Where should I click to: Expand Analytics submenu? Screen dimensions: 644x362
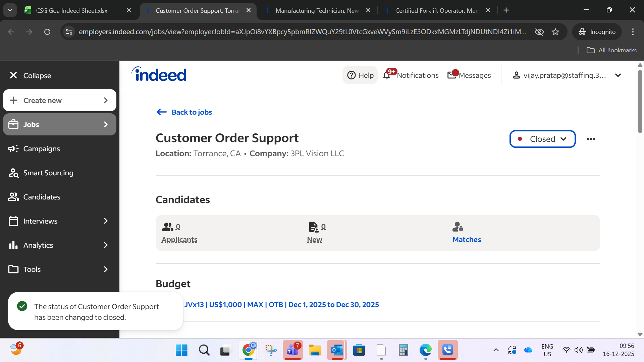coord(60,245)
